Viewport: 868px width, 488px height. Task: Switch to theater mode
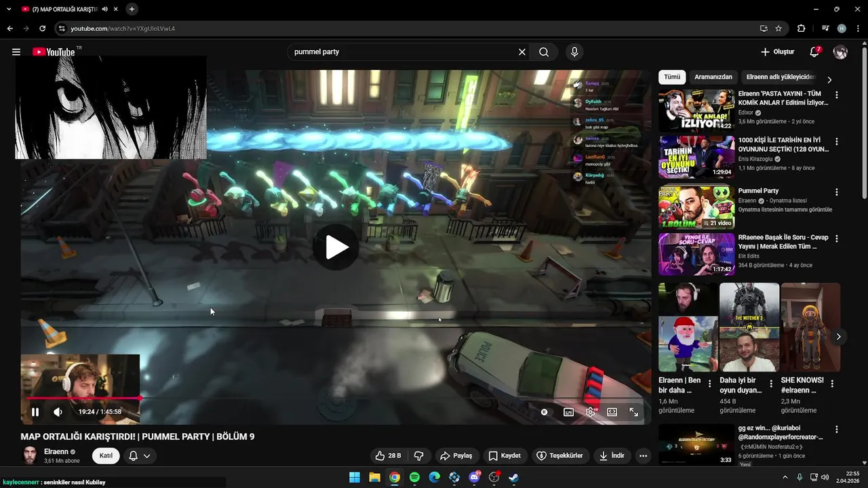coord(612,411)
